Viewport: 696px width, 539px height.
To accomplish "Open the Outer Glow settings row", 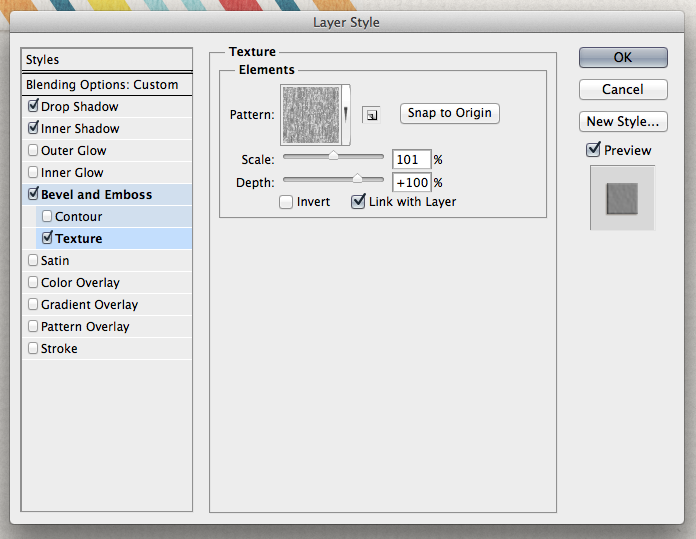I will 107,151.
